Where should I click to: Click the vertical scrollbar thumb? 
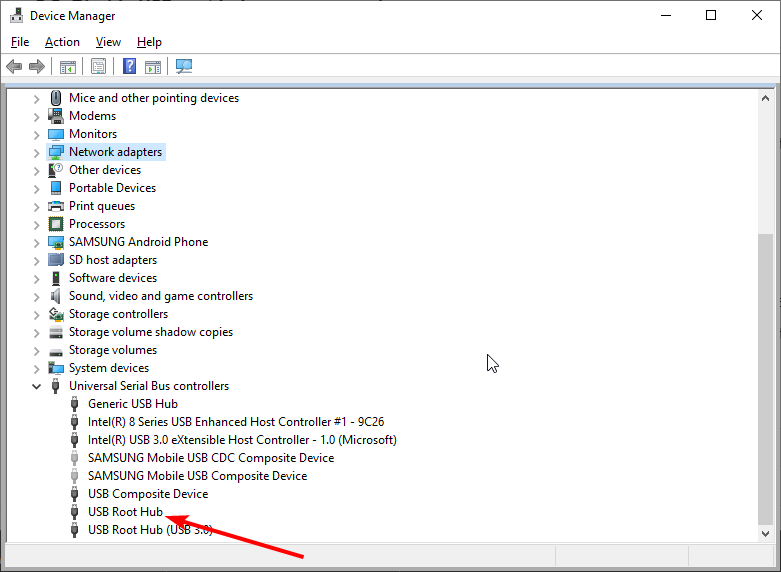click(766, 379)
